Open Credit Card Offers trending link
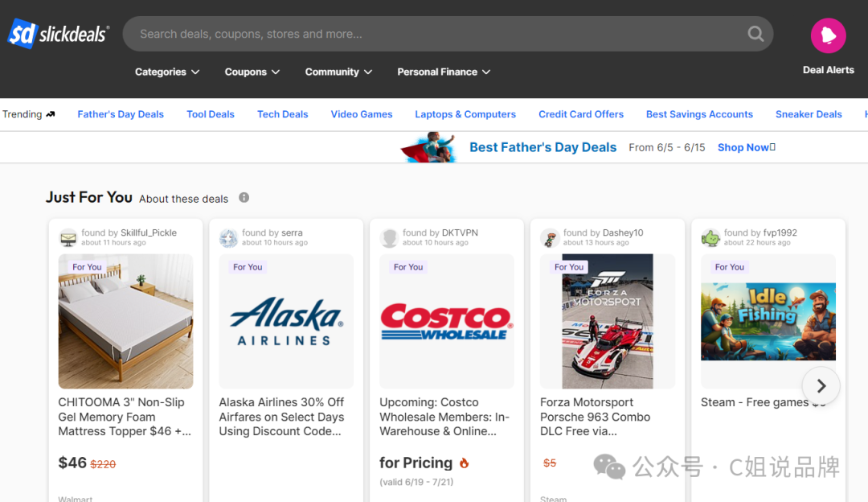The width and height of the screenshot is (868, 502). pos(581,114)
